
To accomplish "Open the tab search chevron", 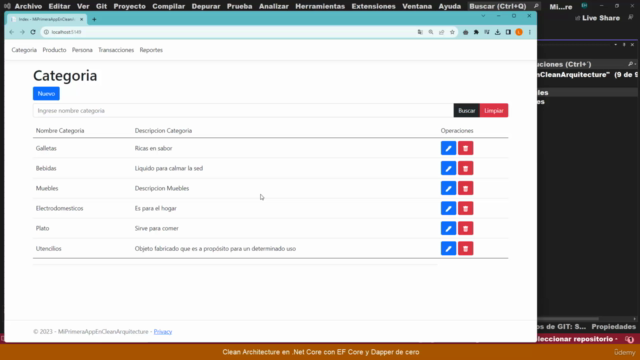I will 483,16.
